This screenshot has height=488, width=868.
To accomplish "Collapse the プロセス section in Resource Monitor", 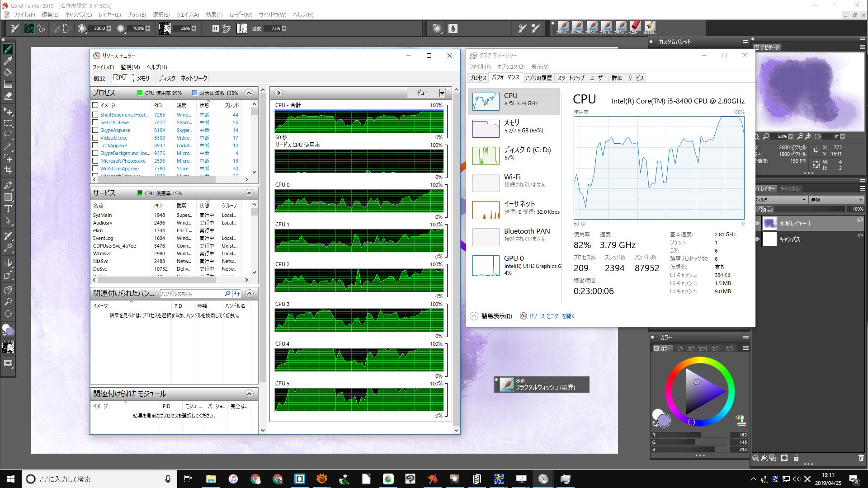I will click(249, 93).
